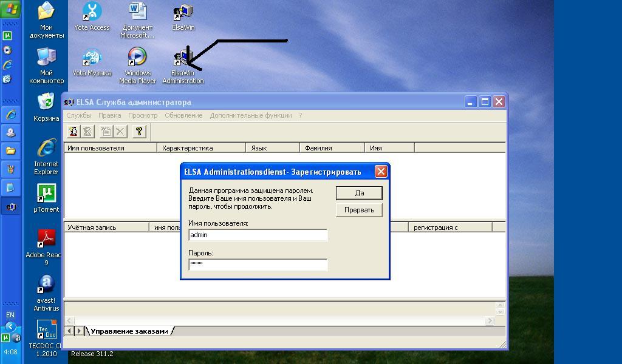Click the new user toolbar icon
The width and height of the screenshot is (622, 364).
73,131
